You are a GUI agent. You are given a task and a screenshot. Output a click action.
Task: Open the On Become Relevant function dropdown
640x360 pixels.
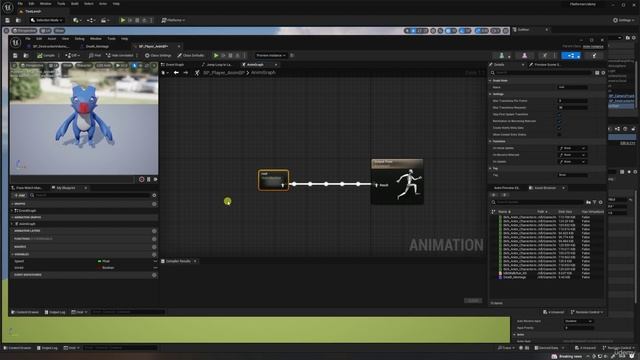tap(573, 155)
